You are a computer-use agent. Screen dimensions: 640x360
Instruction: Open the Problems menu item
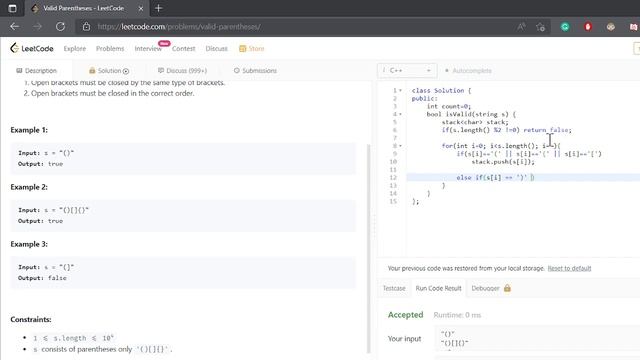(110, 49)
